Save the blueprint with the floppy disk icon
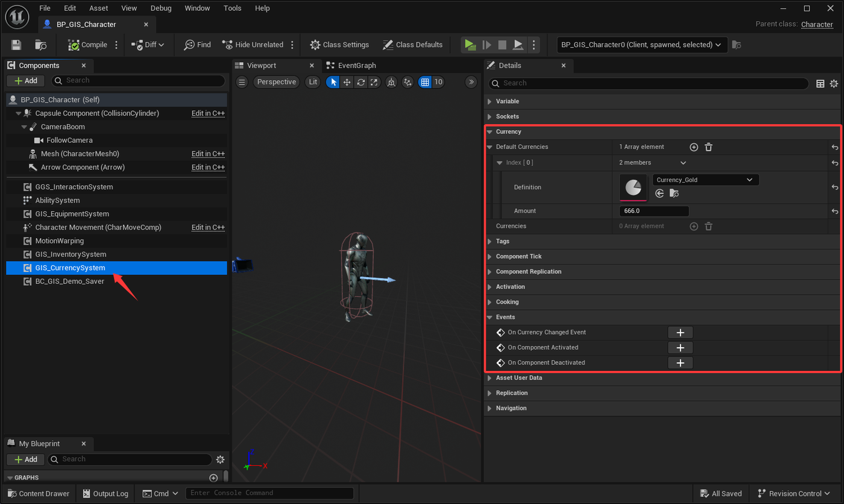844x504 pixels. pos(16,45)
